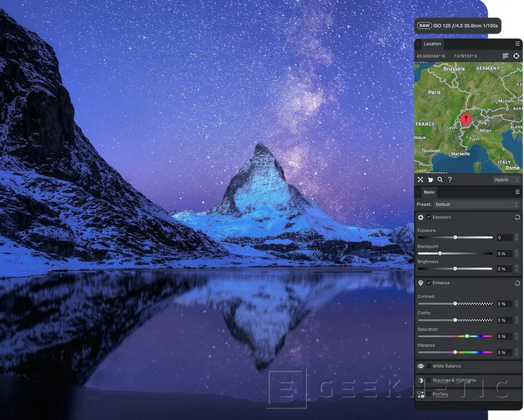This screenshot has width=524, height=420.
Task: Select the Basic panel tab
Action: coord(429,192)
